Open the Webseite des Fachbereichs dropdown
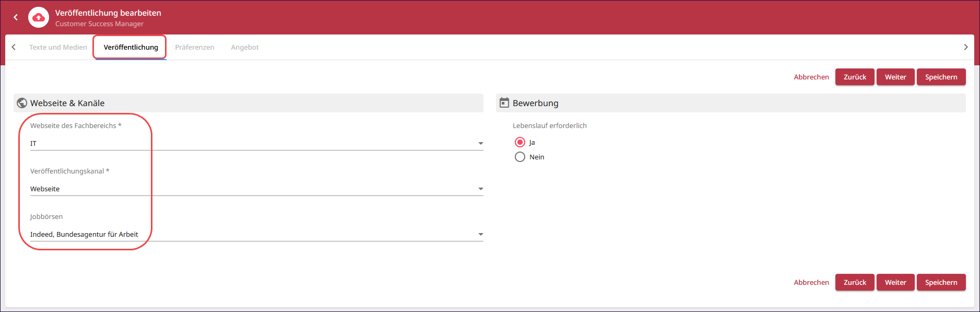This screenshot has height=312, width=980. pos(257,143)
